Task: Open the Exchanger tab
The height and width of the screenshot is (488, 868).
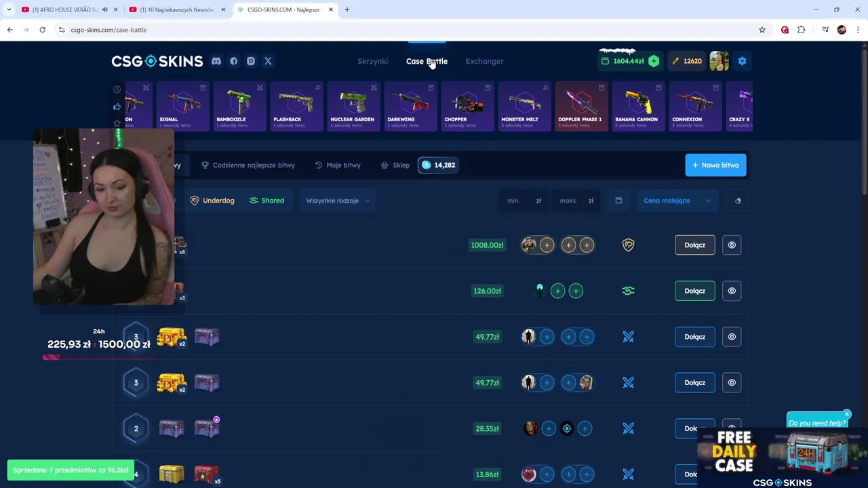Action: [484, 61]
